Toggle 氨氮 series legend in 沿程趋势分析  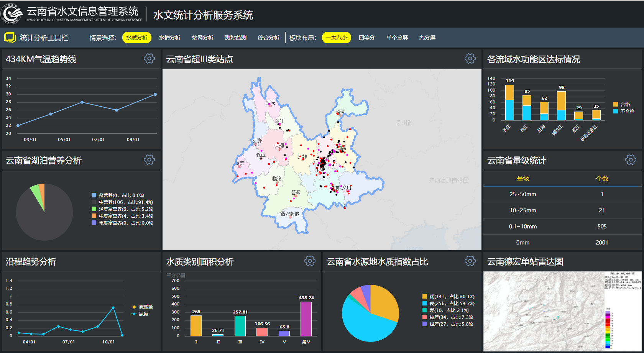tap(140, 314)
